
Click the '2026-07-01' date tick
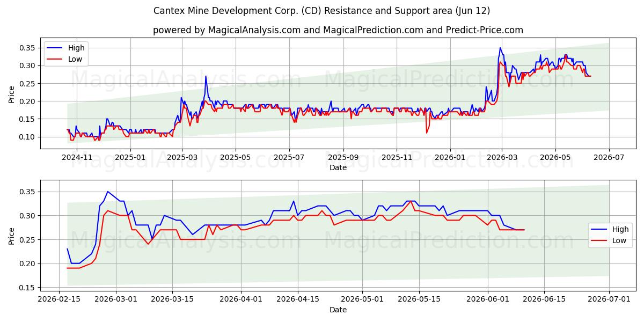point(609,299)
